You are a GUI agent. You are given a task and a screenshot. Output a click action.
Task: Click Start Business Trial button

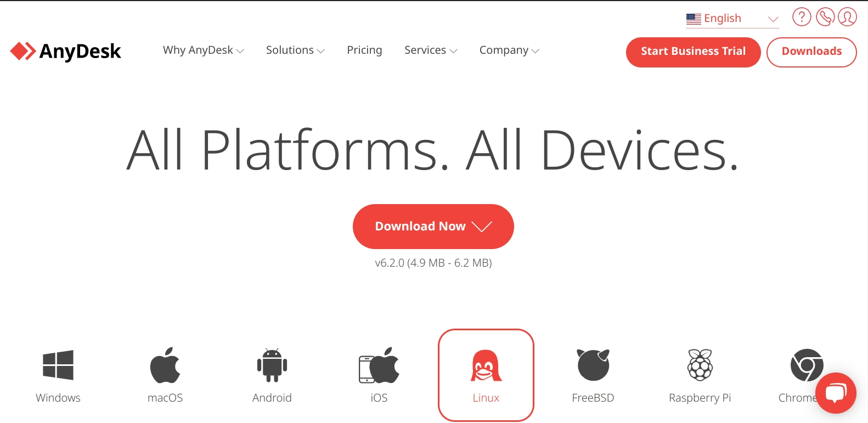coord(693,52)
